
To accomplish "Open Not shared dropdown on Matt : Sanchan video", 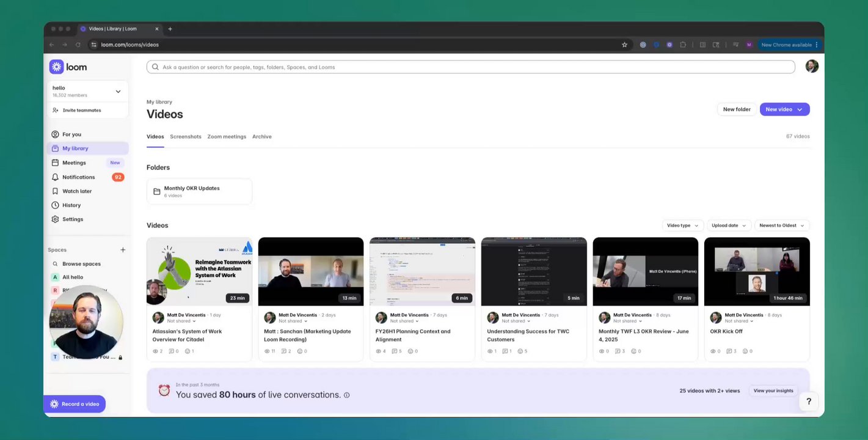I will click(293, 321).
